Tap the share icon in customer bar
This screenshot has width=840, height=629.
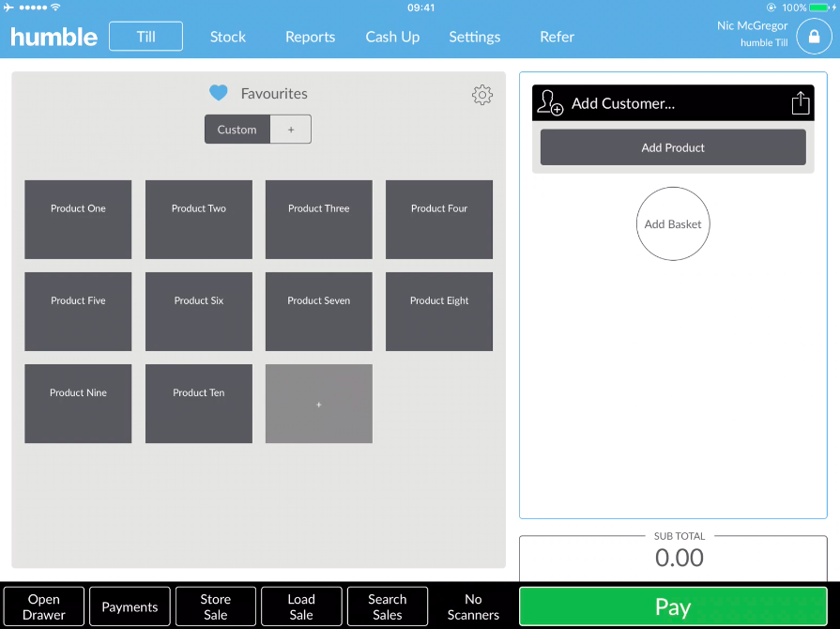tap(801, 102)
